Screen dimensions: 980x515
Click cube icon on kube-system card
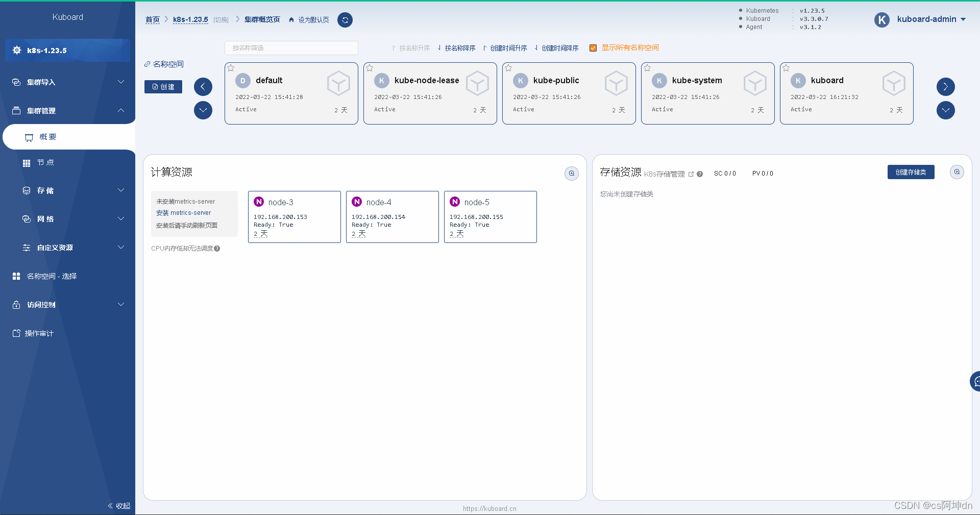point(755,83)
